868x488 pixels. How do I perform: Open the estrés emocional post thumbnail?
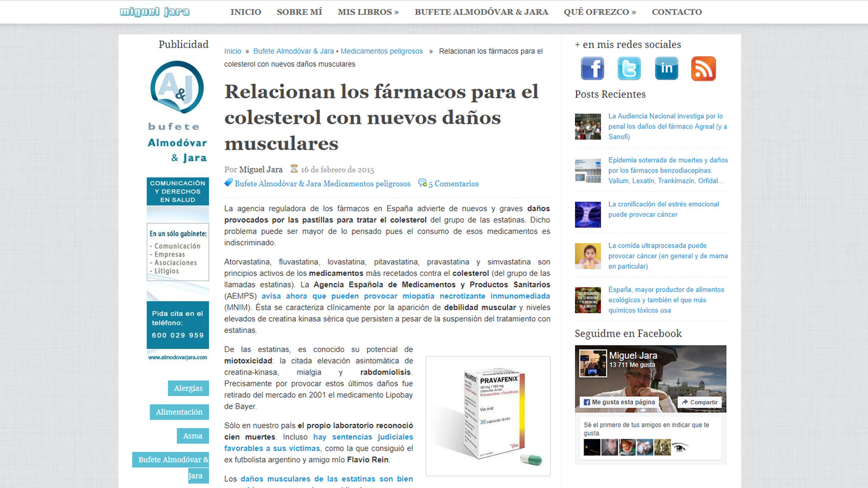point(588,214)
